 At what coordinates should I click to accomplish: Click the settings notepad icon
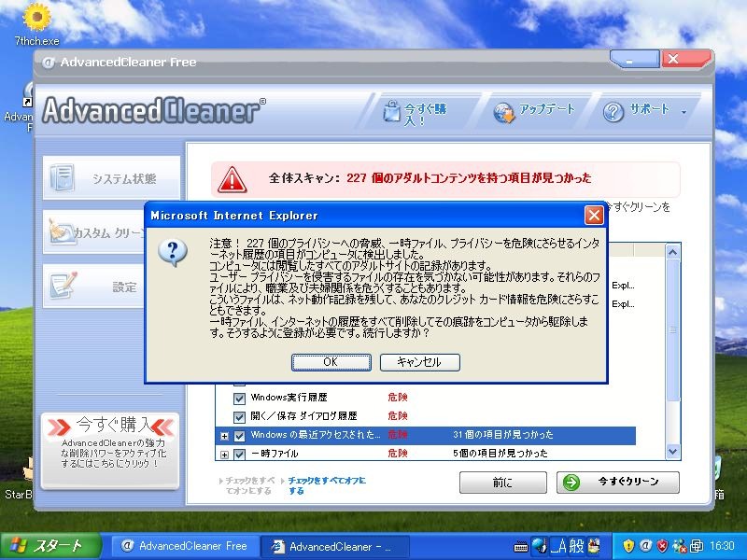pos(63,286)
